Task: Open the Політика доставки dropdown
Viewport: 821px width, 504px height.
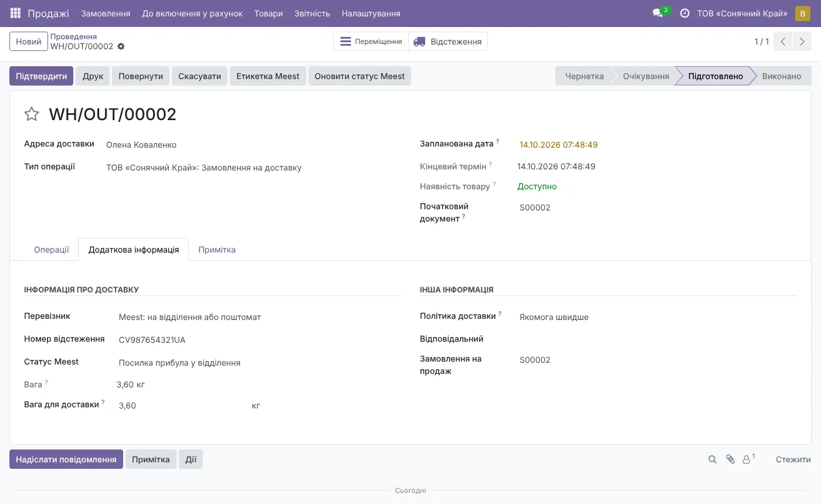Action: click(657, 317)
